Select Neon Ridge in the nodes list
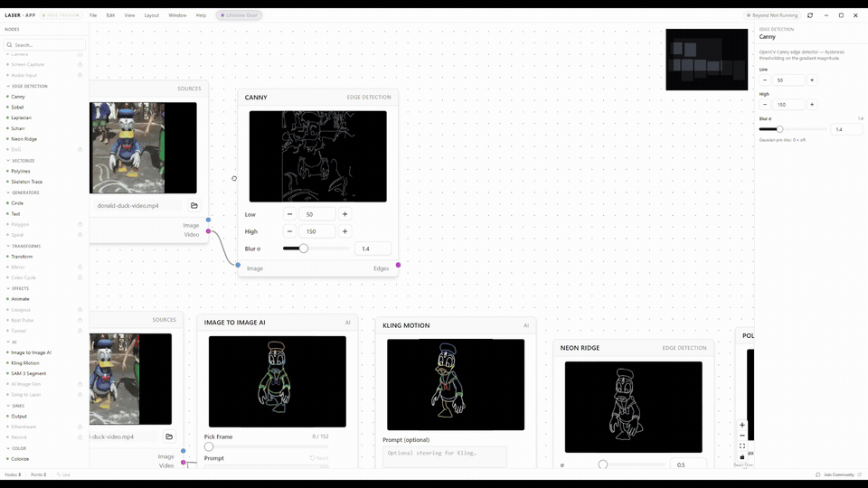Viewport: 868px width, 488px height. pyautogui.click(x=24, y=139)
